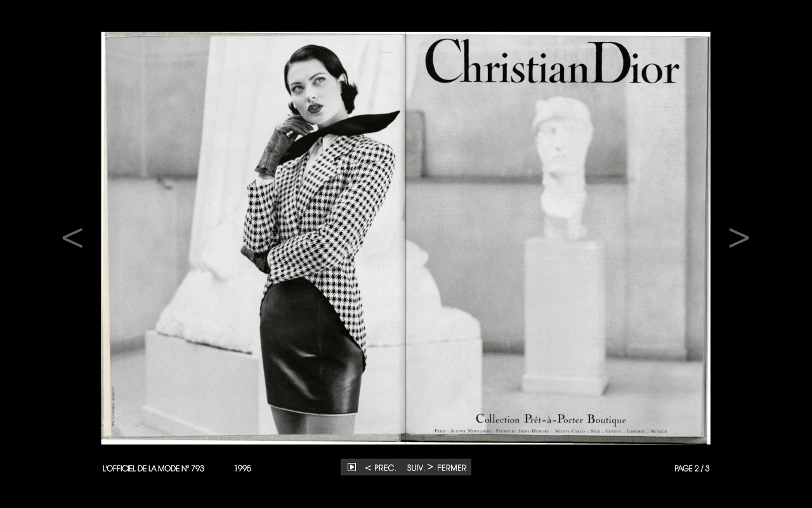Select the 'L'OFFICIEL DE LA MODE N° 793' title
This screenshot has width=812, height=508.
point(154,469)
